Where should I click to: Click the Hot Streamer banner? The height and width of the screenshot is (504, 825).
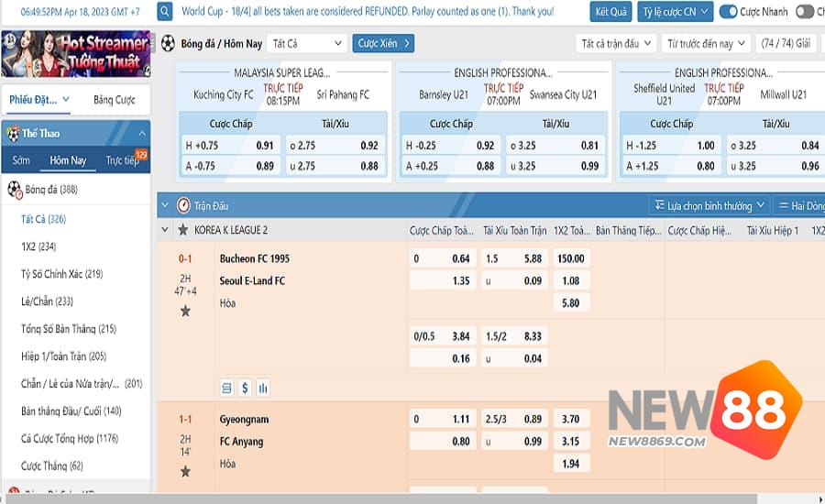75,53
